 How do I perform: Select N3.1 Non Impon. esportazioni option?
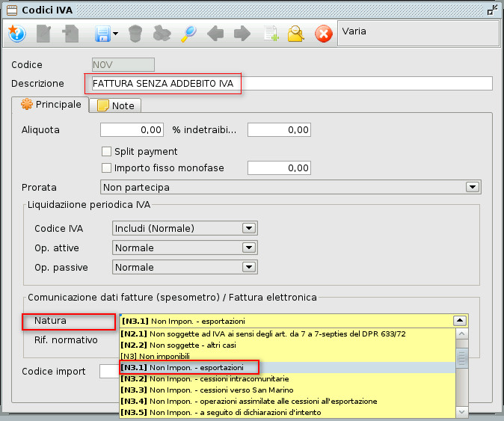click(x=287, y=368)
